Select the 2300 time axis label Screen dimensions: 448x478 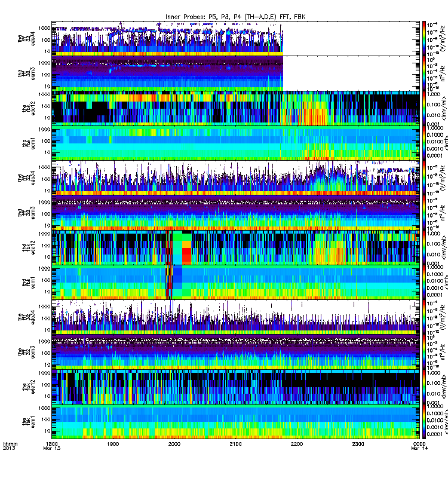point(358,444)
